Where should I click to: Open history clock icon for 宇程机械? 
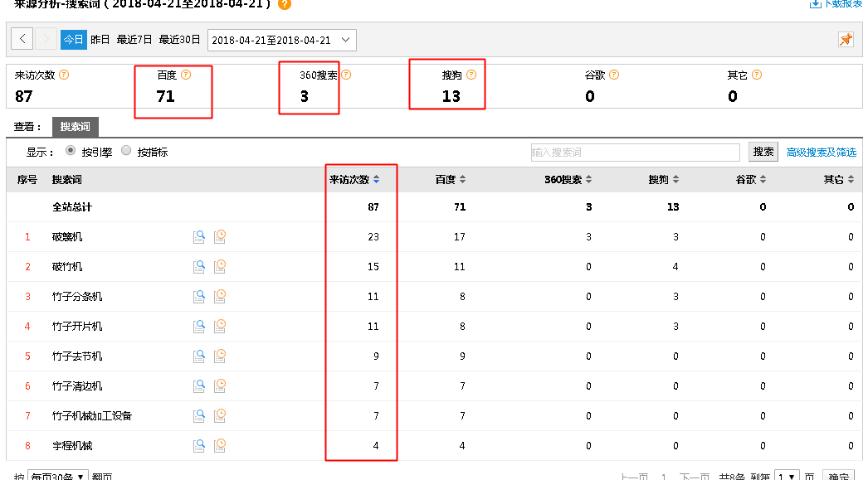click(220, 446)
